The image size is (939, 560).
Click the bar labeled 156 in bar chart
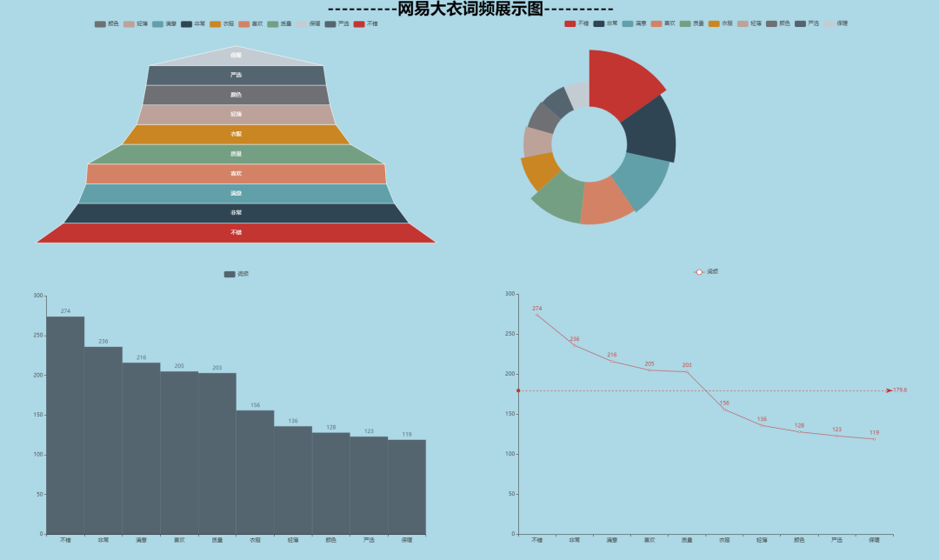pos(255,472)
